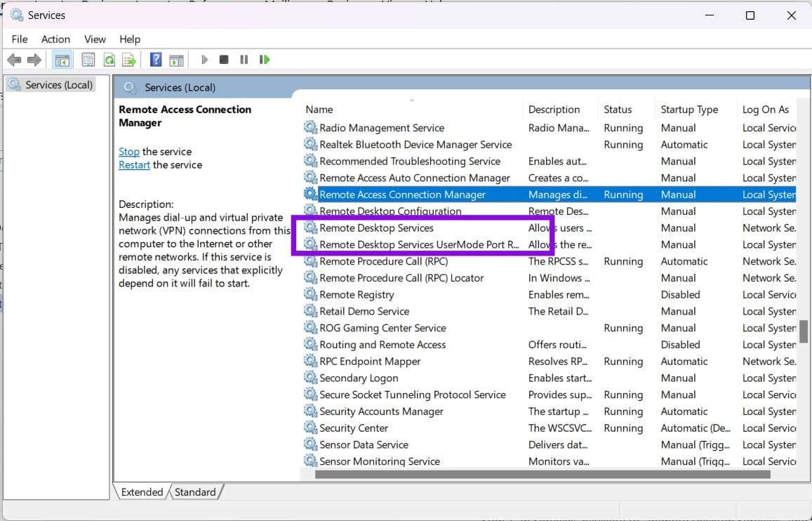Select the Retail Demo Service row
Viewport: 812px width, 521px height.
point(549,311)
